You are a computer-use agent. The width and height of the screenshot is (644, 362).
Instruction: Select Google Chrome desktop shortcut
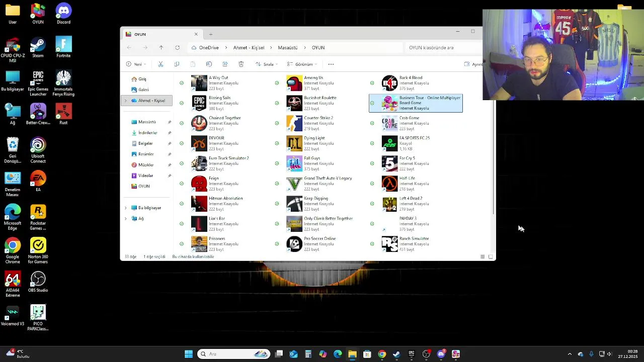click(13, 250)
